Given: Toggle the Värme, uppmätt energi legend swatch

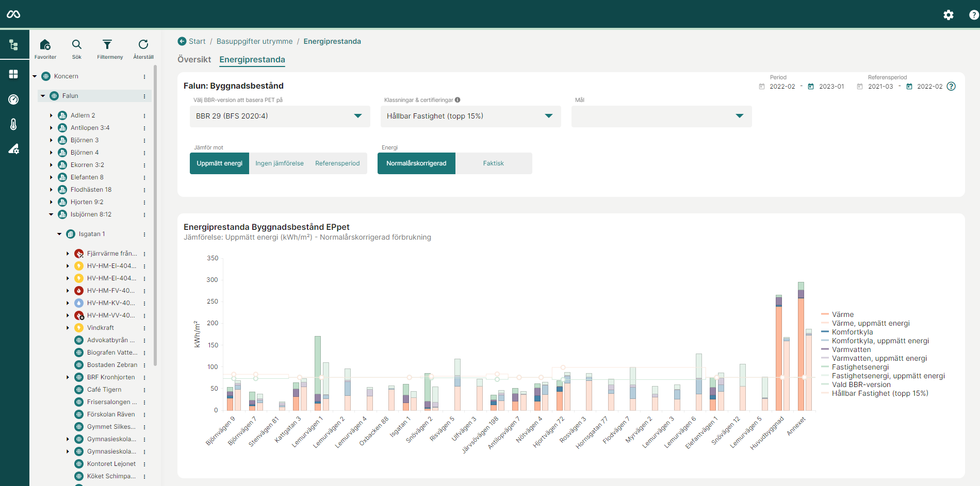Looking at the screenshot, I should [825, 323].
